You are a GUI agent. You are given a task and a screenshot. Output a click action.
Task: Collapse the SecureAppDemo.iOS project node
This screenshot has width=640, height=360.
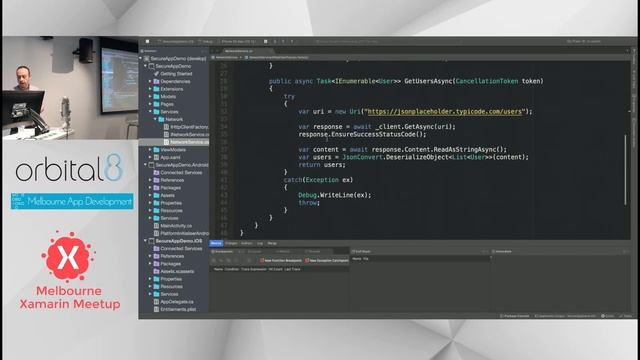point(145,241)
